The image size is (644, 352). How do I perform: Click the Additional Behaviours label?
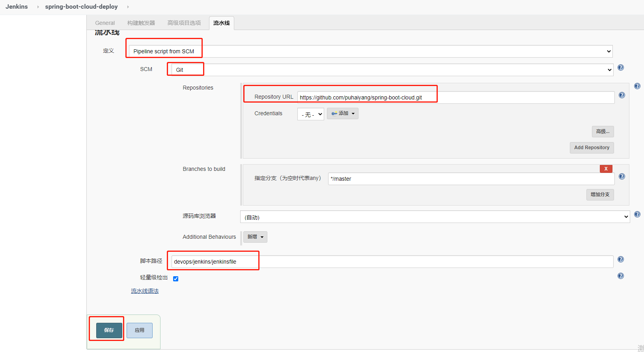[x=209, y=237]
